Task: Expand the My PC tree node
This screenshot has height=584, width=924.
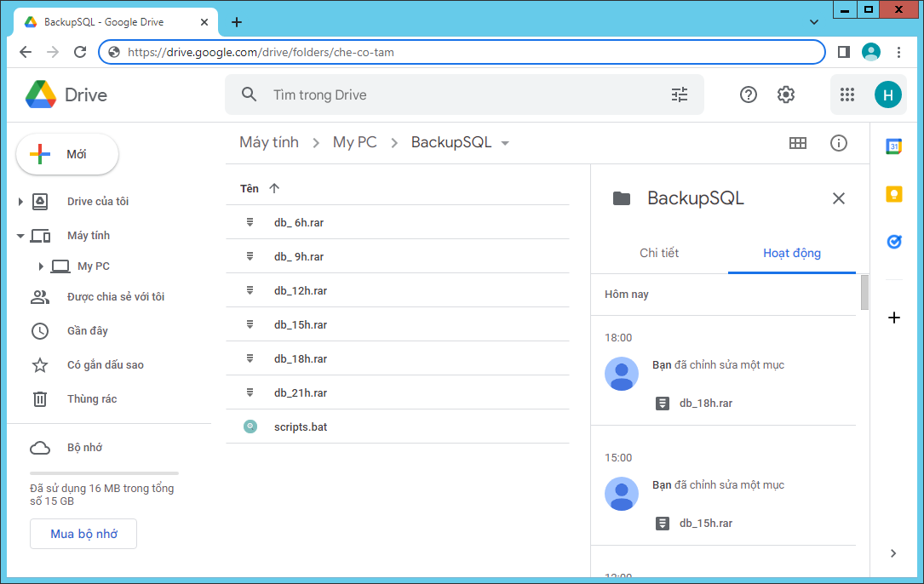Action: (40, 266)
